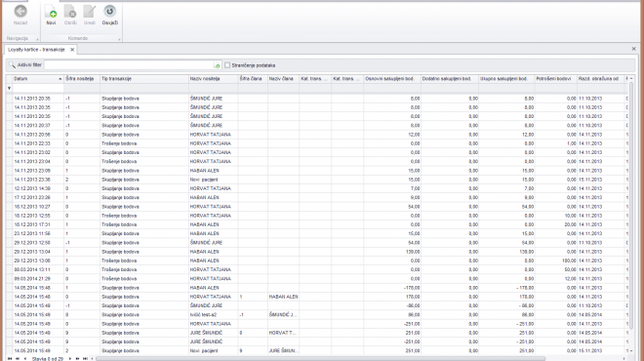
Task: Click the 'Ivičić test-a2' holder name cell
Action: coord(203,315)
